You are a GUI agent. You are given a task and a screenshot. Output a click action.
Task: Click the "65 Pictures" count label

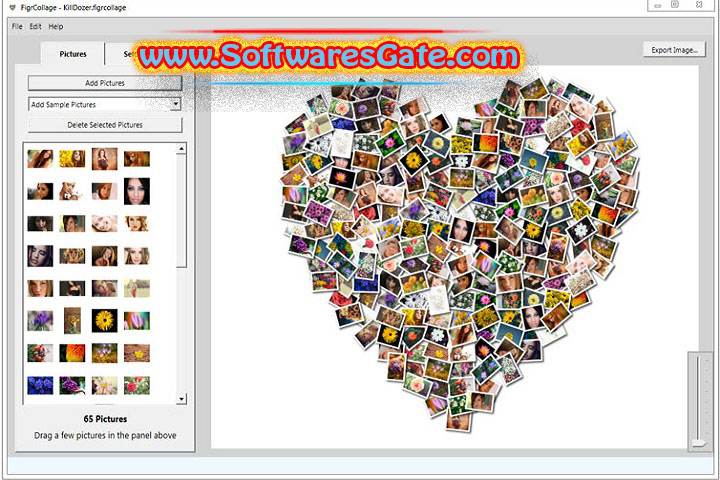coord(105,419)
